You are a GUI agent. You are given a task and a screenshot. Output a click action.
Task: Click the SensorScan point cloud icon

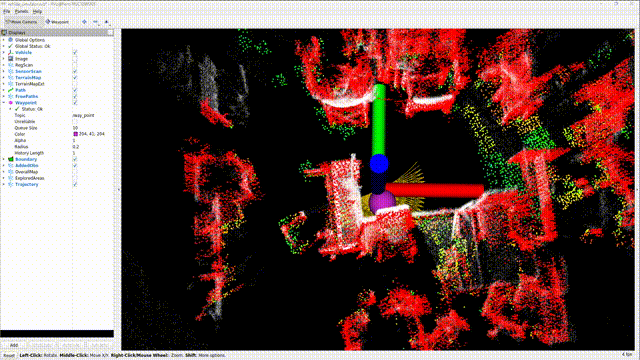coord(11,71)
